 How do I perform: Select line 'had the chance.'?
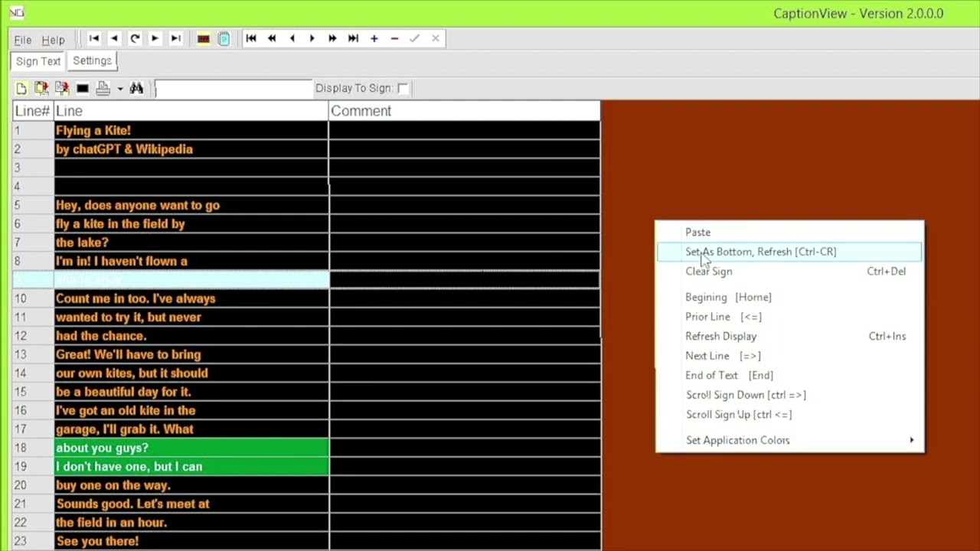tap(191, 336)
